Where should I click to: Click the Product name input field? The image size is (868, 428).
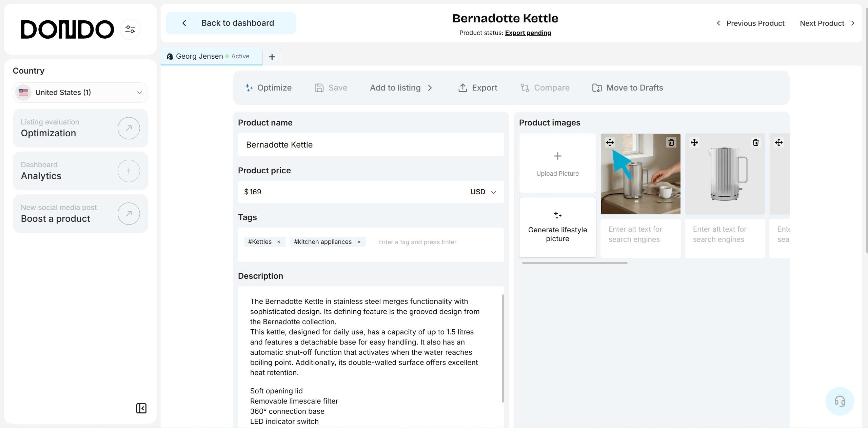[370, 145]
